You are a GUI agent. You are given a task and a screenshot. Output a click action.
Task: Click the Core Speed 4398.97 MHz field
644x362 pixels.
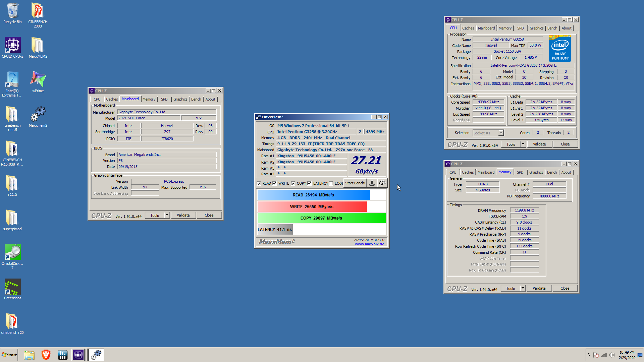(x=488, y=102)
